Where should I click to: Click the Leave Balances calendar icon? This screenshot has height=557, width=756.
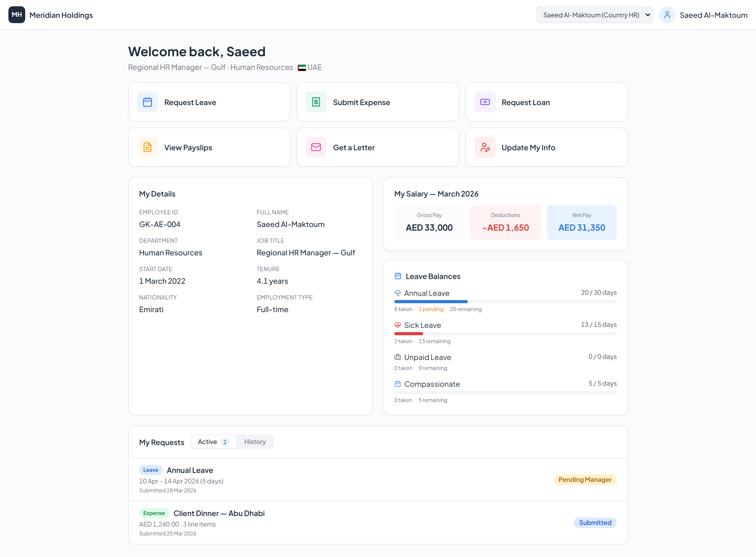pos(397,276)
